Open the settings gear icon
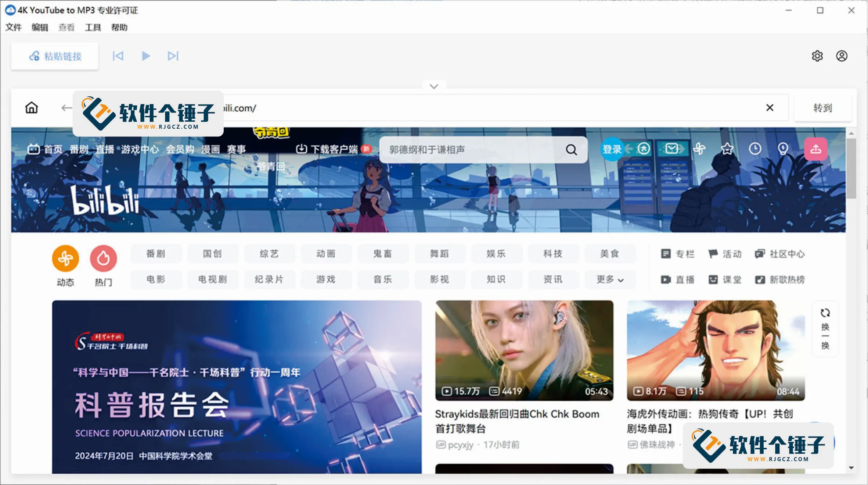868x485 pixels. pos(817,56)
